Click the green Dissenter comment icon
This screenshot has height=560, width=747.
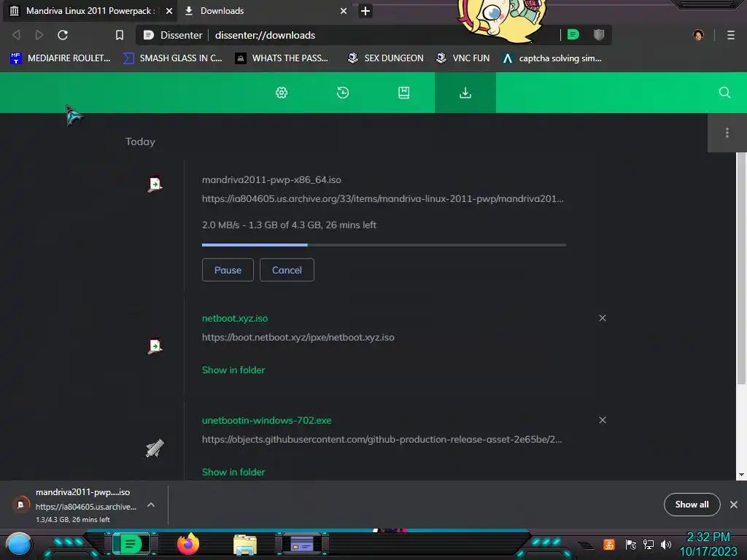click(573, 35)
